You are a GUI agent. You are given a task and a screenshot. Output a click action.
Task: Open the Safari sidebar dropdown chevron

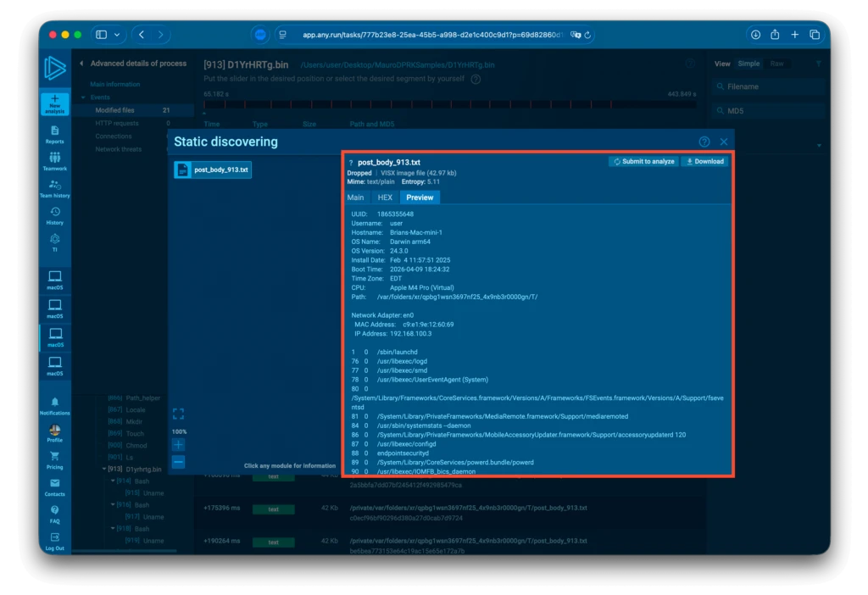(x=117, y=35)
